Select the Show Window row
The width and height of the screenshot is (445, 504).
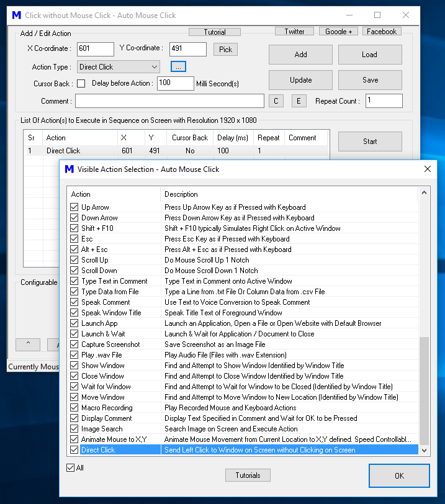click(243, 366)
